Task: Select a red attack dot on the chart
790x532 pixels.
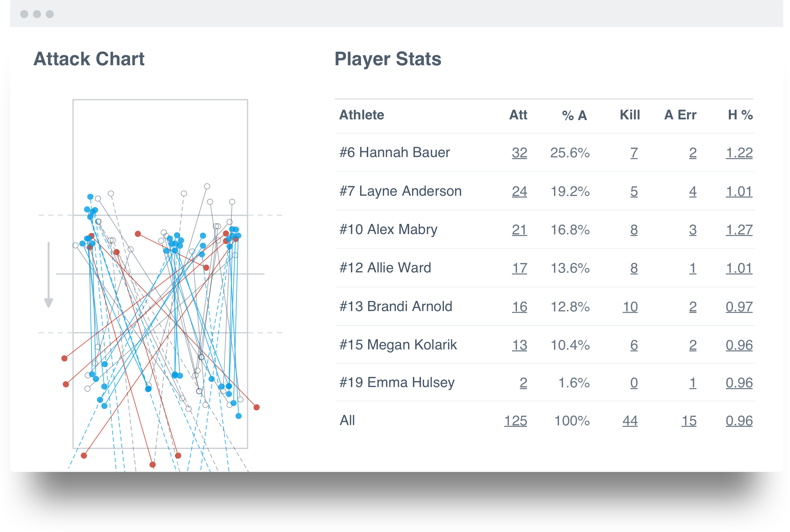Action: 138,234
